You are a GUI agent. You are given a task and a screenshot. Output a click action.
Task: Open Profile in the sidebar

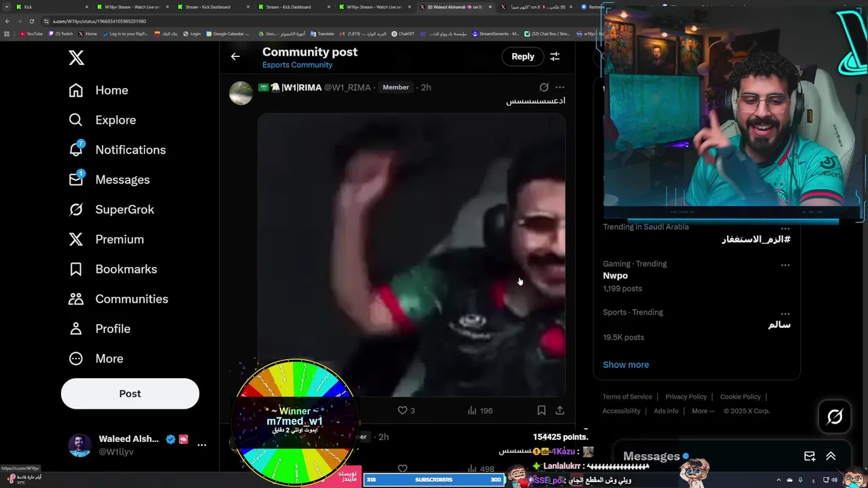click(x=99, y=329)
